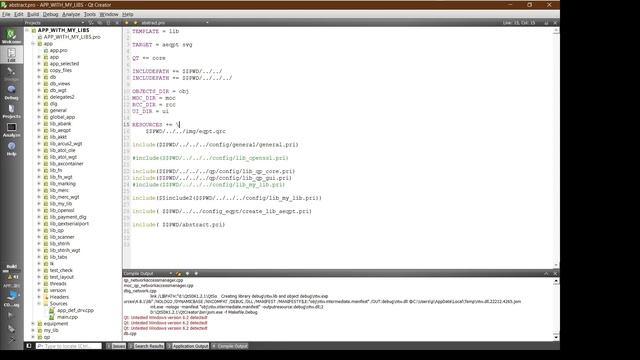Open the Analyze menu
Image resolution: width=640 pixels, height=360 pixels.
(71, 14)
